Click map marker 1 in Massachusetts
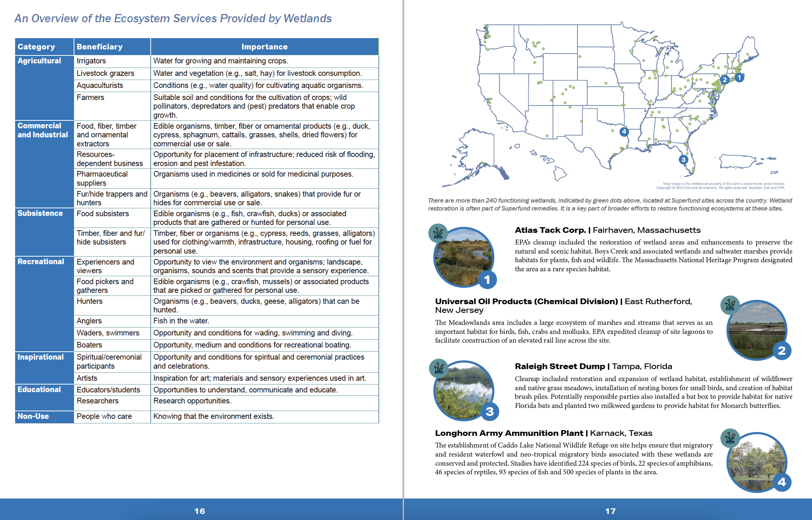 pyautogui.click(x=739, y=77)
